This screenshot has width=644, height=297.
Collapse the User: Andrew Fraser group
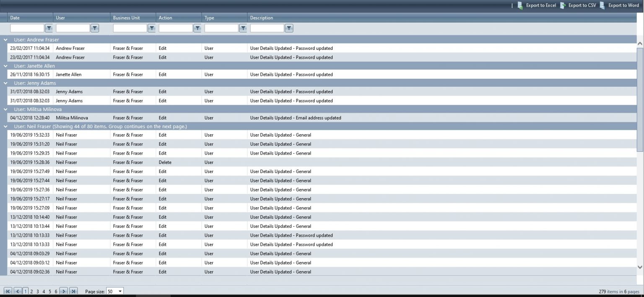pos(5,40)
